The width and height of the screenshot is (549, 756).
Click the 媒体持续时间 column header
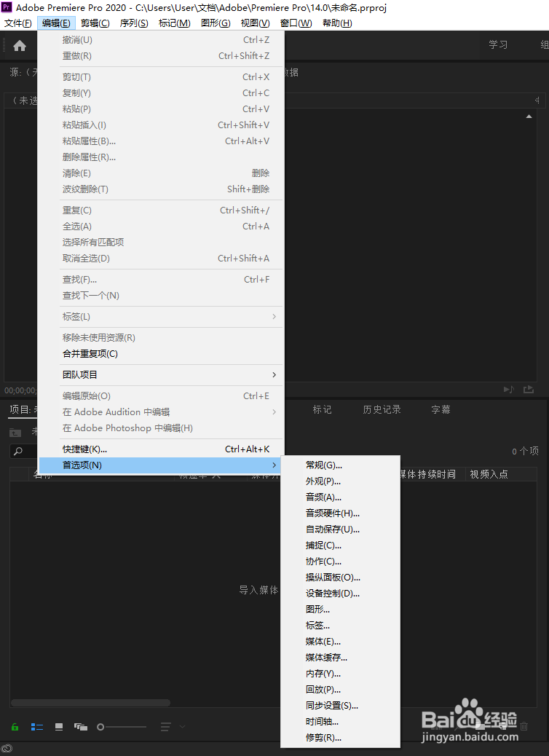point(429,474)
